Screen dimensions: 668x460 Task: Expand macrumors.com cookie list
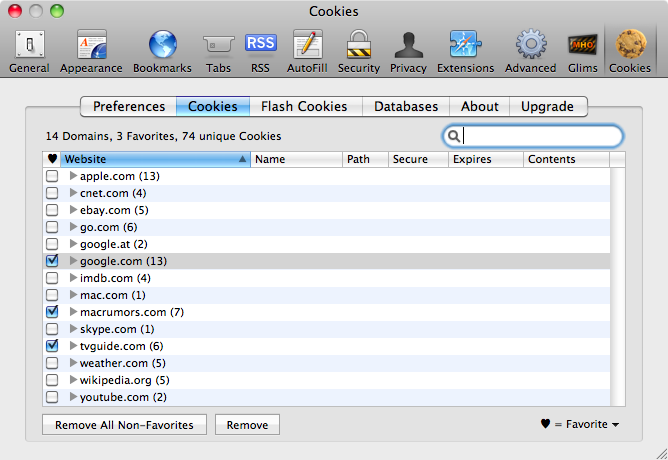73,312
